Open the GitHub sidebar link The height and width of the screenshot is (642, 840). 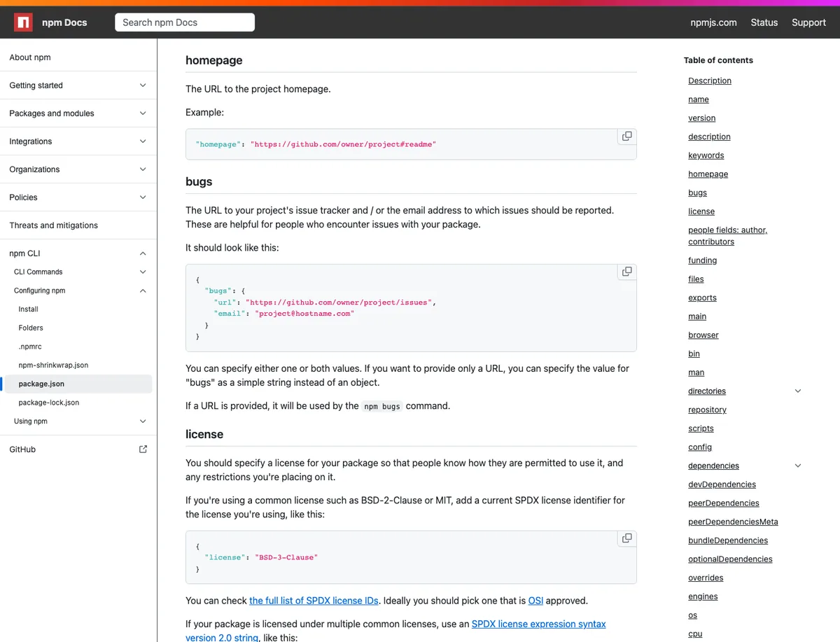pyautogui.click(x=22, y=449)
